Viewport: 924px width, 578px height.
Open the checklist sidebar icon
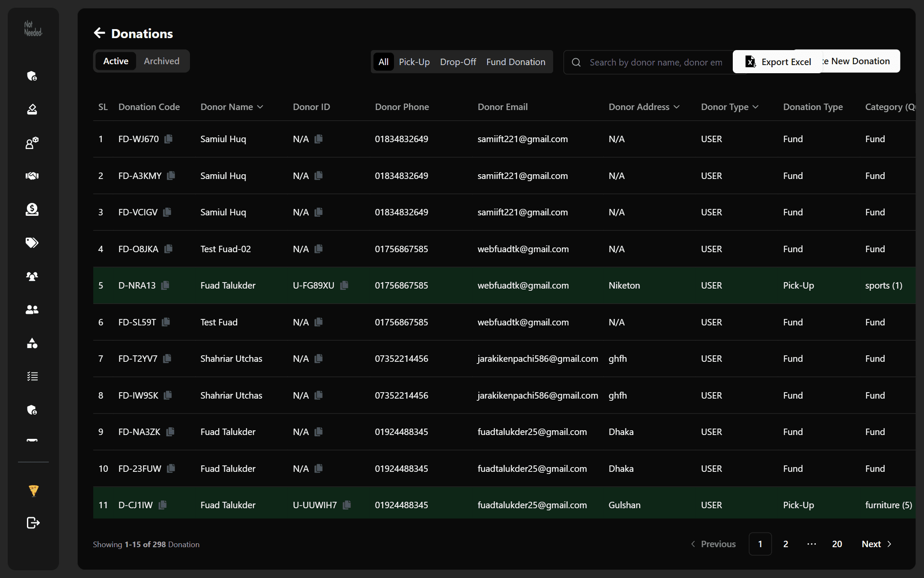32,376
